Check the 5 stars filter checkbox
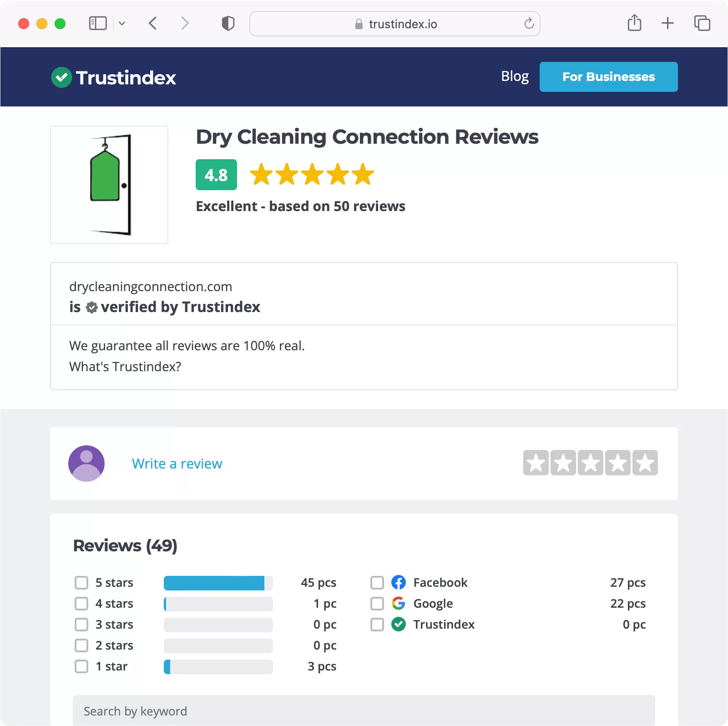 click(x=81, y=582)
